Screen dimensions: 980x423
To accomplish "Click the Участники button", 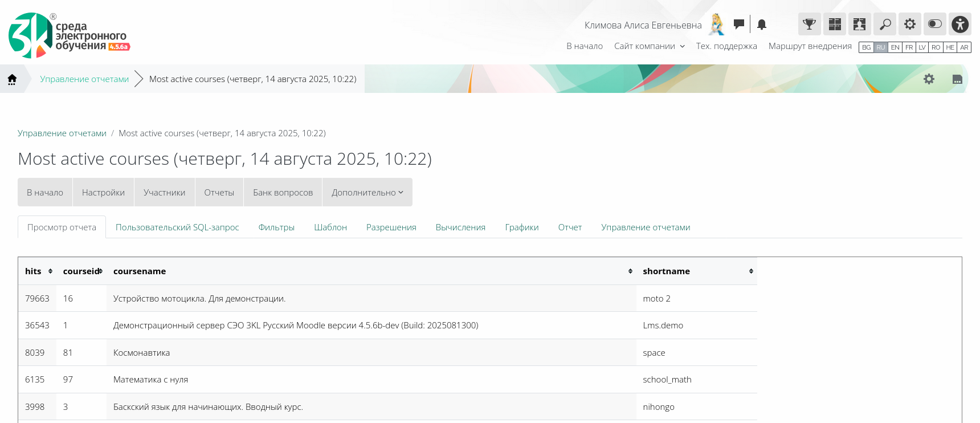I will (x=164, y=193).
